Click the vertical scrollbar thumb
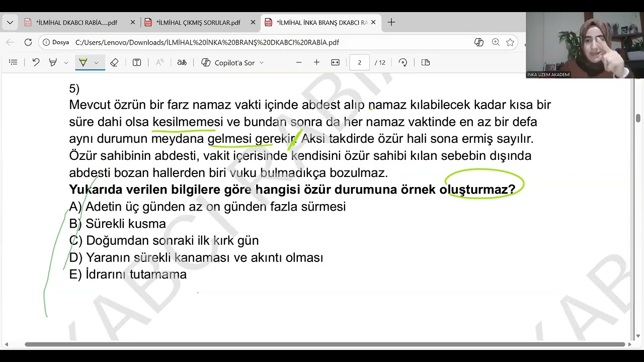644x362 pixels. pyautogui.click(x=638, y=118)
